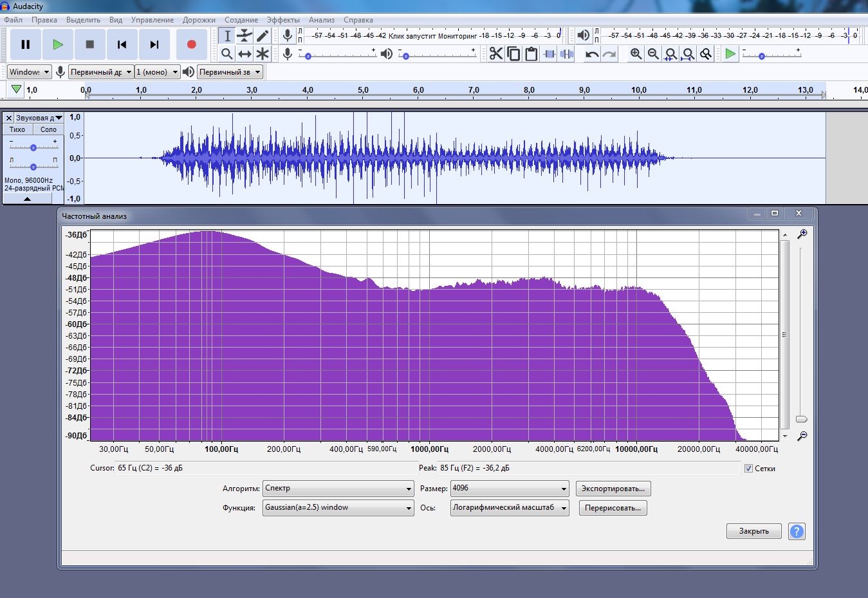Click the red Record button
Image resolution: width=868 pixels, height=598 pixels.
point(191,44)
